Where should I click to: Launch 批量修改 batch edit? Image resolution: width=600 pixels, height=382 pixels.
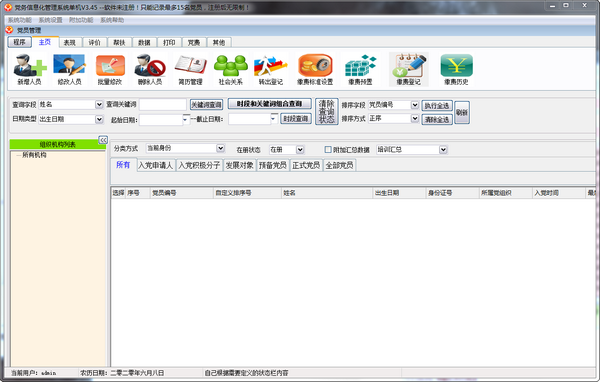click(x=110, y=69)
